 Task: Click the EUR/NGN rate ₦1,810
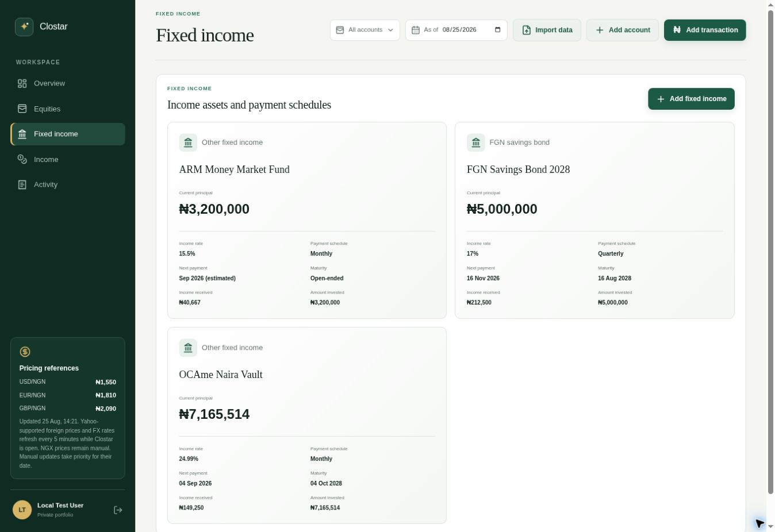[x=106, y=395]
